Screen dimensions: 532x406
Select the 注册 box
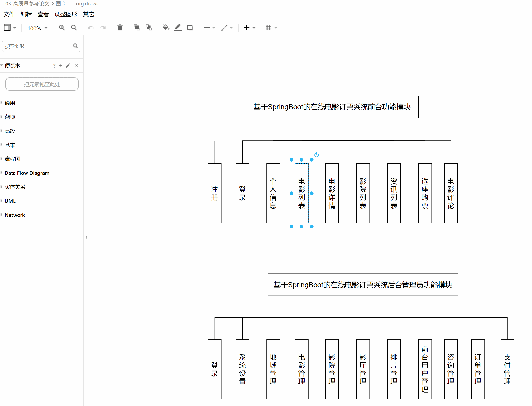215,193
